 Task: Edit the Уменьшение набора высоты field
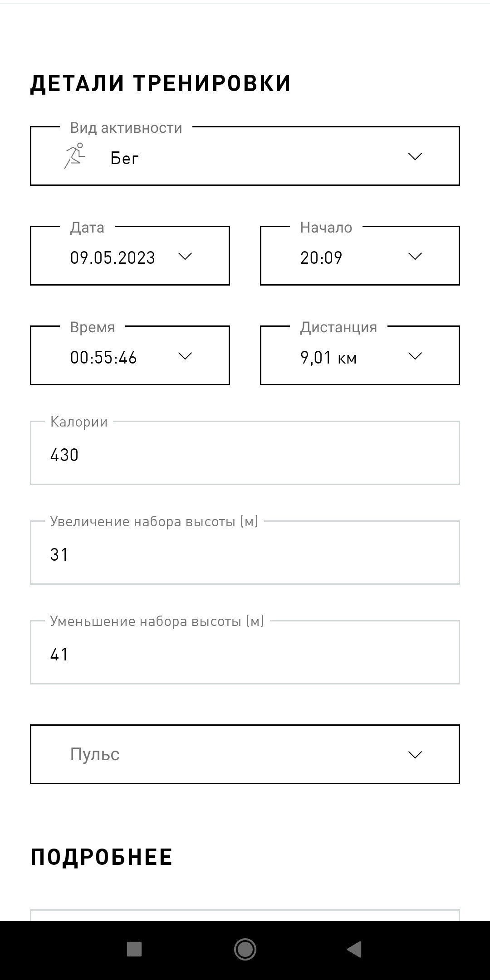point(245,652)
